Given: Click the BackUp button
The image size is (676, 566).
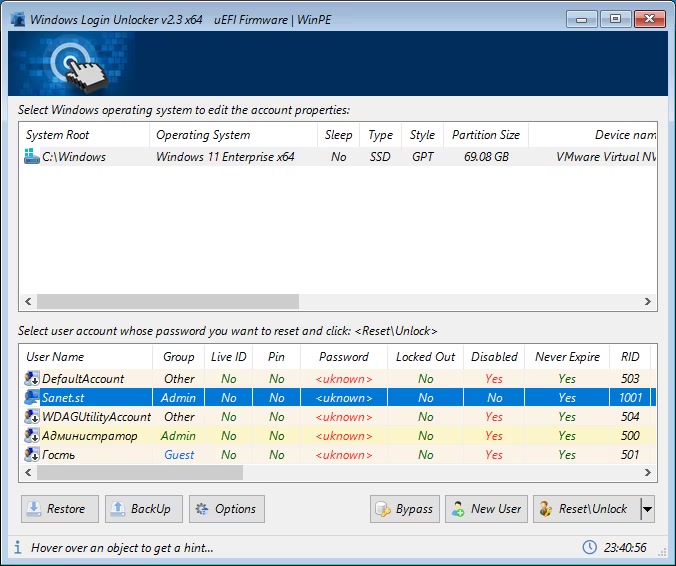Looking at the screenshot, I should 144,509.
